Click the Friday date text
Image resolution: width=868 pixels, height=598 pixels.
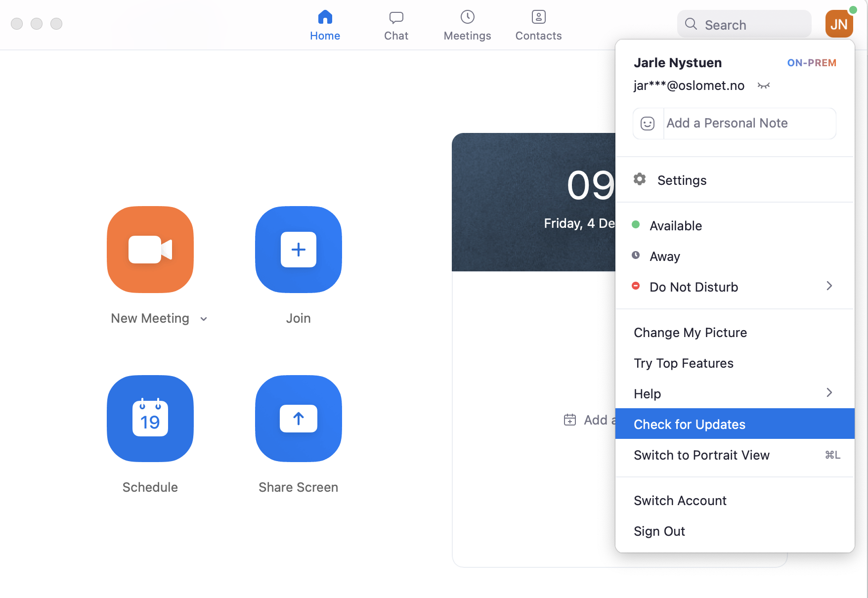click(x=579, y=223)
